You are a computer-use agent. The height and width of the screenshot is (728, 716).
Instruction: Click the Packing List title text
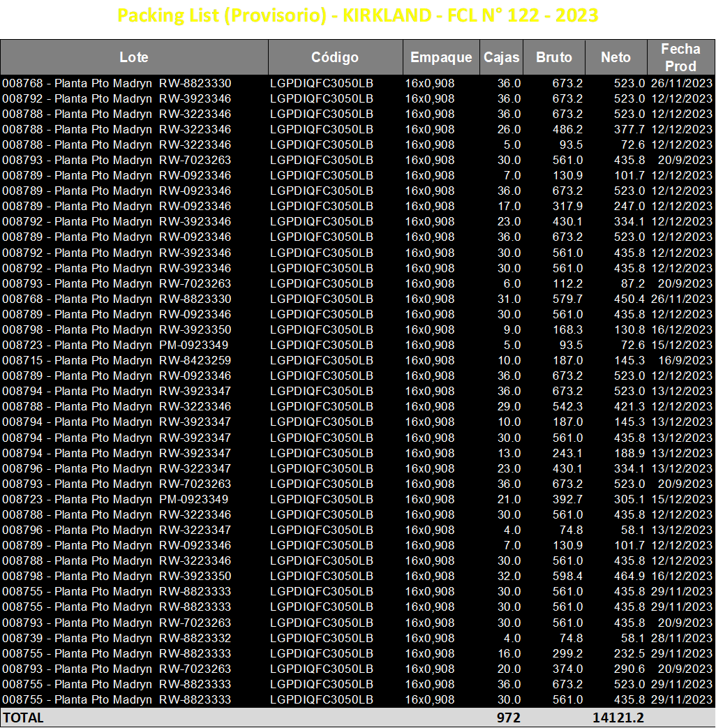(x=357, y=15)
